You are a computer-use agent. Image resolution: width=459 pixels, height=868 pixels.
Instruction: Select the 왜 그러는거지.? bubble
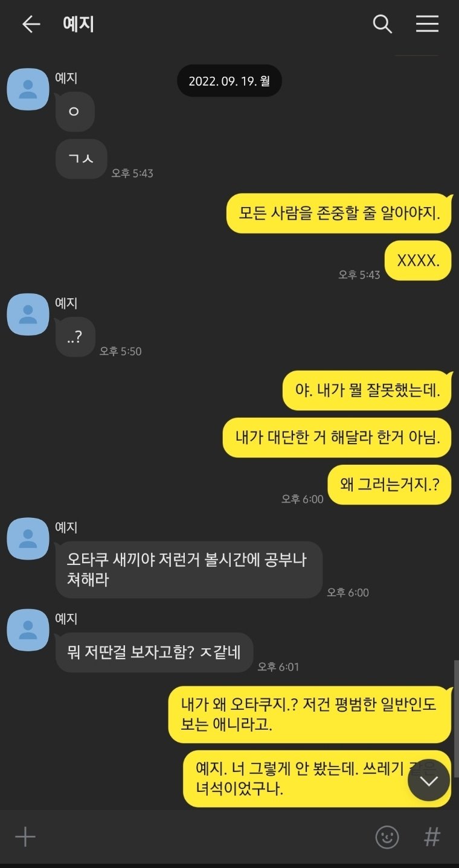(x=390, y=485)
